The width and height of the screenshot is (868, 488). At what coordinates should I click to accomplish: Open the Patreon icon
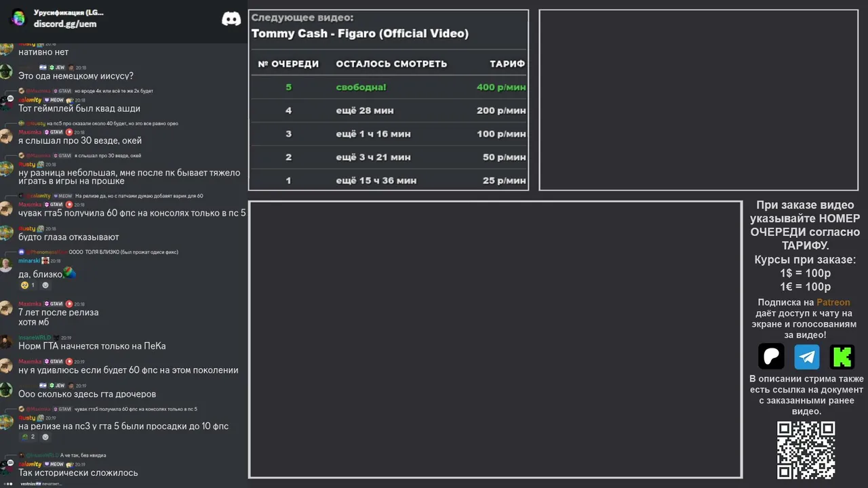tap(771, 356)
